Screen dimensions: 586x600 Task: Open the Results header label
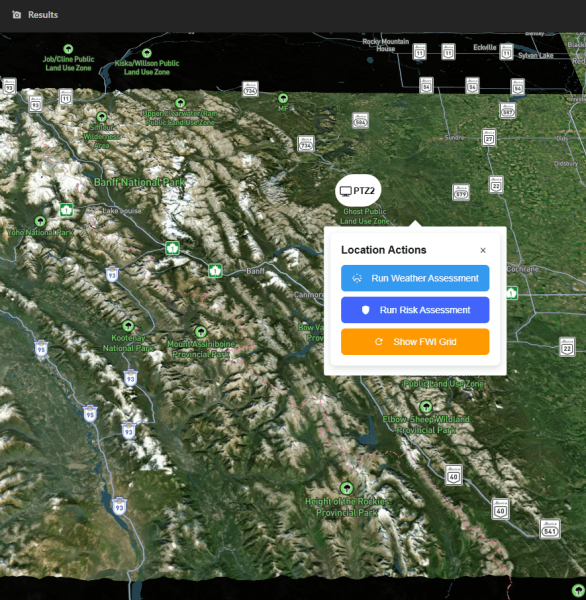[x=43, y=15]
